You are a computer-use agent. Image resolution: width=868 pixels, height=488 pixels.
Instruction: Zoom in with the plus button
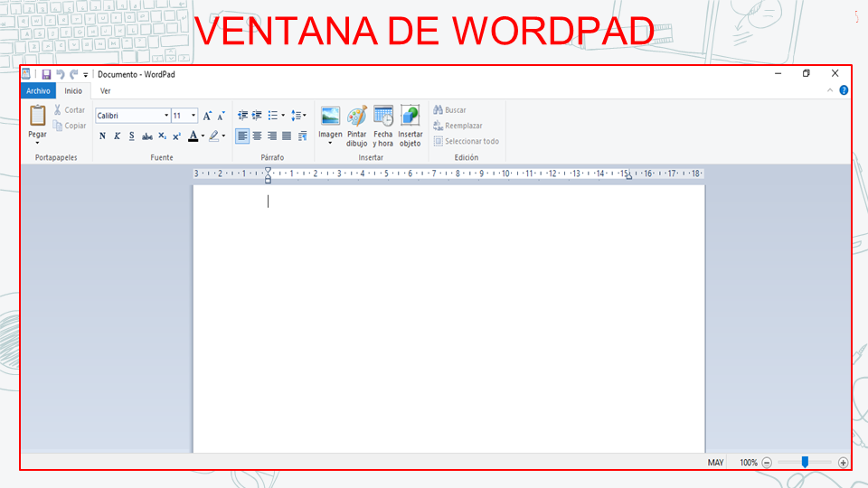[x=843, y=463]
